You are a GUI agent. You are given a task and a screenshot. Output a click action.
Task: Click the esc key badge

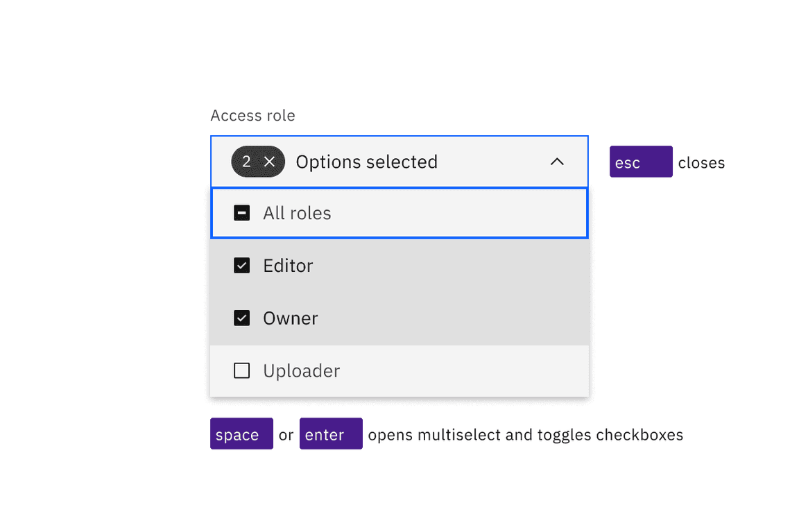tap(640, 162)
